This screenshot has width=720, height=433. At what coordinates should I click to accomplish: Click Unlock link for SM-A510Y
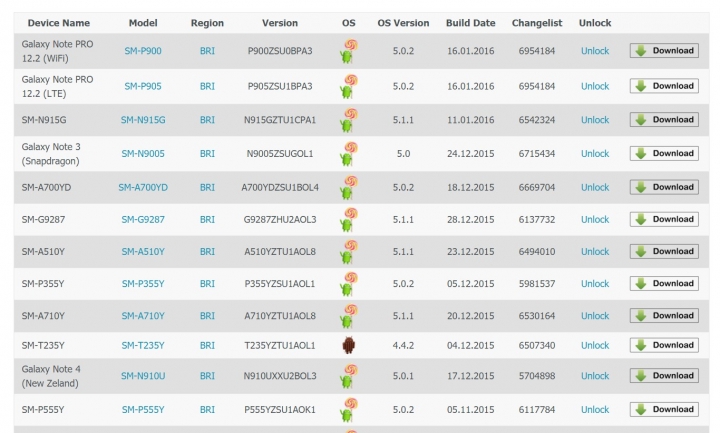[595, 252]
